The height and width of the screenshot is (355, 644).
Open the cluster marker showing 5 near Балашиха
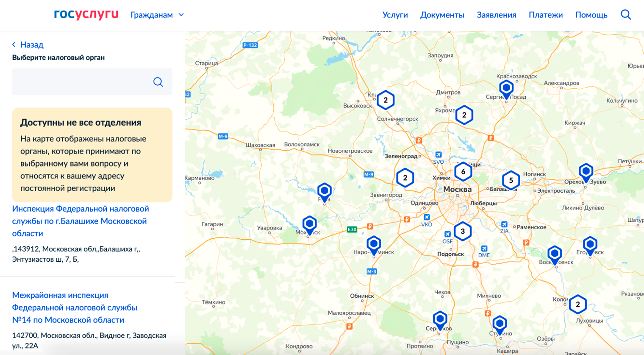(511, 180)
